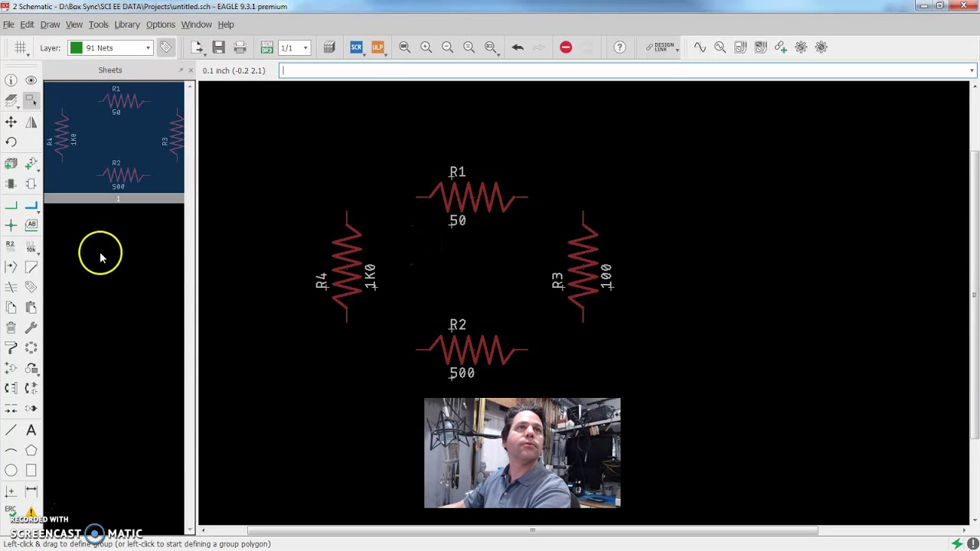Select the Circle tool
The width and height of the screenshot is (980, 551).
click(x=11, y=471)
